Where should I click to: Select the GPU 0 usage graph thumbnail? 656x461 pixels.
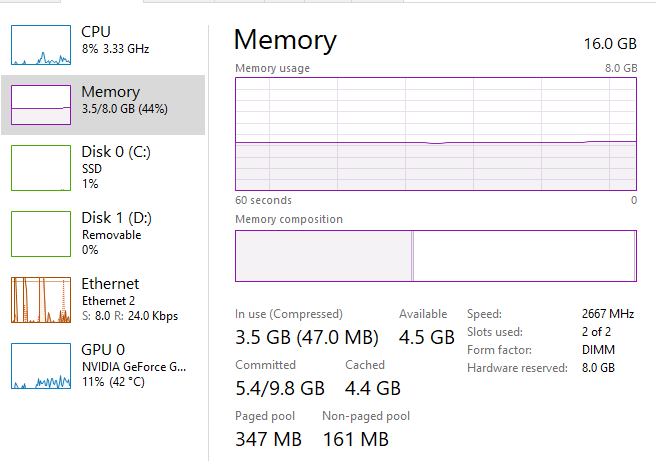click(41, 366)
